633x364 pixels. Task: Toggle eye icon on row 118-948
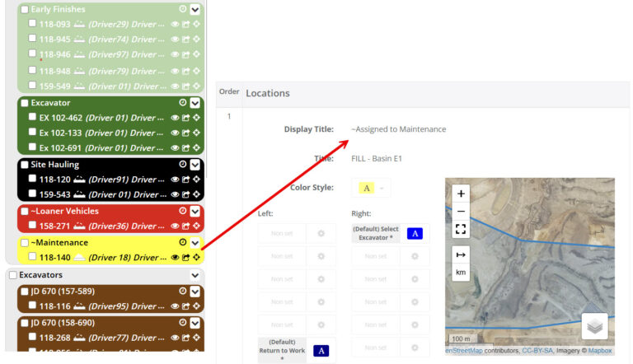click(x=175, y=72)
